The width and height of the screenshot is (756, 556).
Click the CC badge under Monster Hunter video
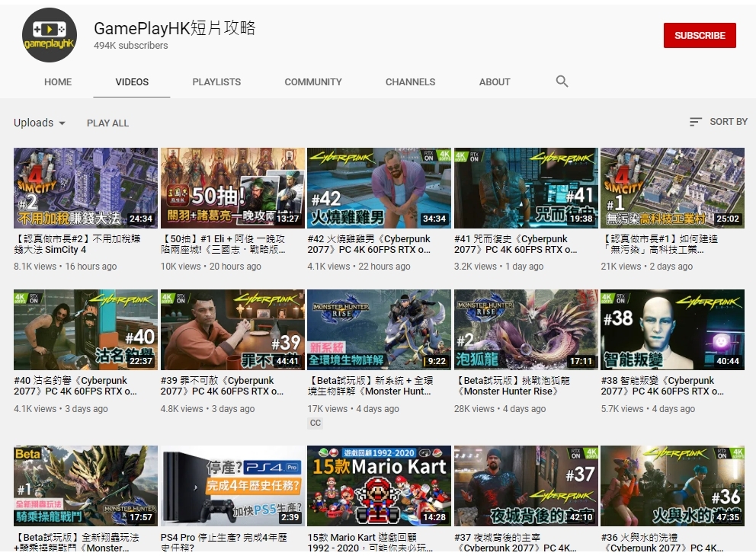coord(316,423)
